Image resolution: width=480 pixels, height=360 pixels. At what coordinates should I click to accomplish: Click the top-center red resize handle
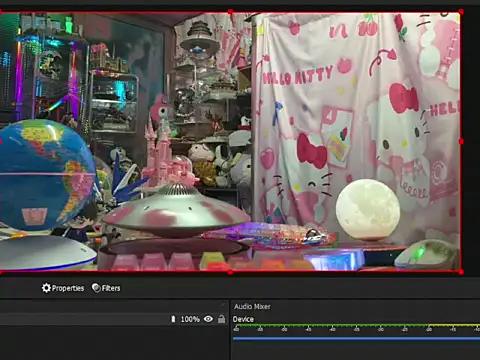coord(230,12)
